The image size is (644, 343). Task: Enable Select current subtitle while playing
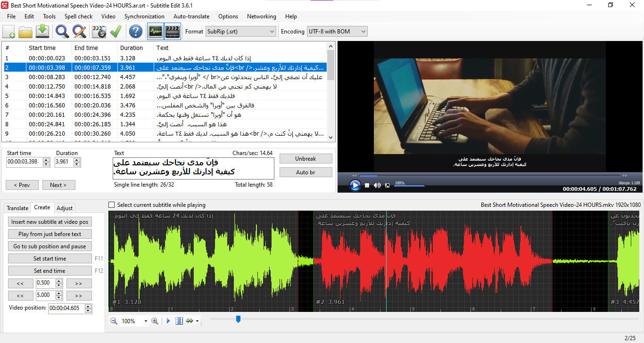(x=111, y=204)
